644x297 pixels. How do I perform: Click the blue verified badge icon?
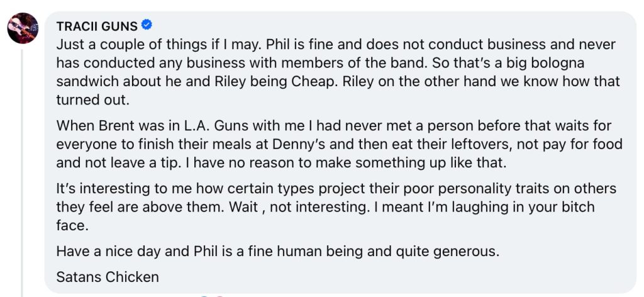[x=147, y=26]
